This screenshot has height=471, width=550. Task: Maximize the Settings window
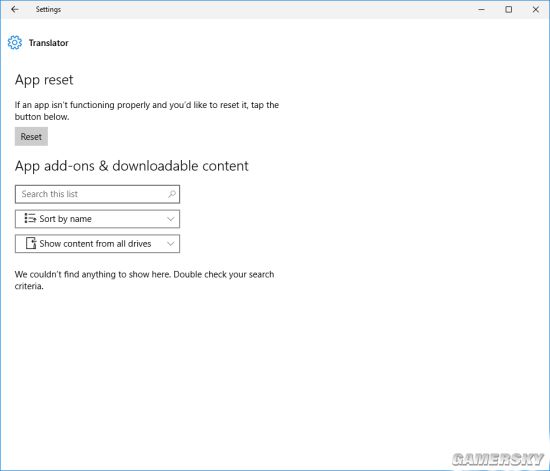coord(509,9)
